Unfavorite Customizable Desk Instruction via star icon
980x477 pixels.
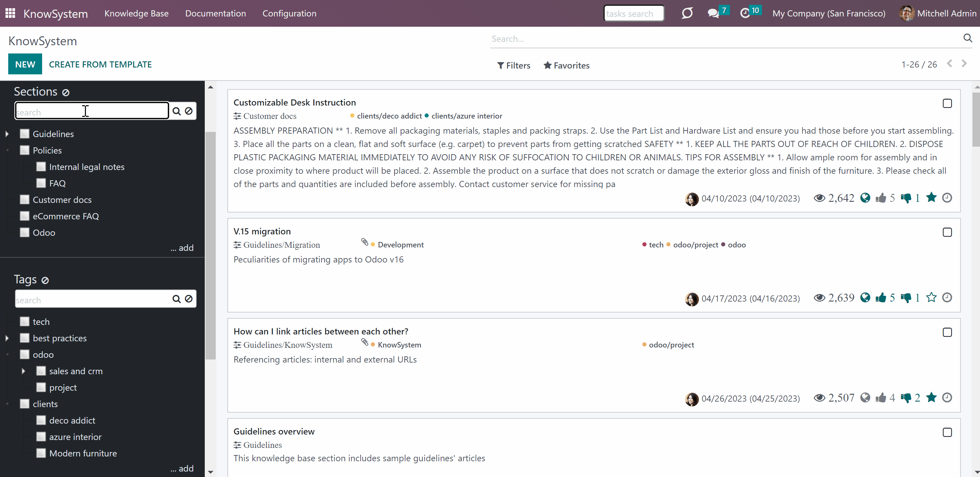click(x=931, y=198)
